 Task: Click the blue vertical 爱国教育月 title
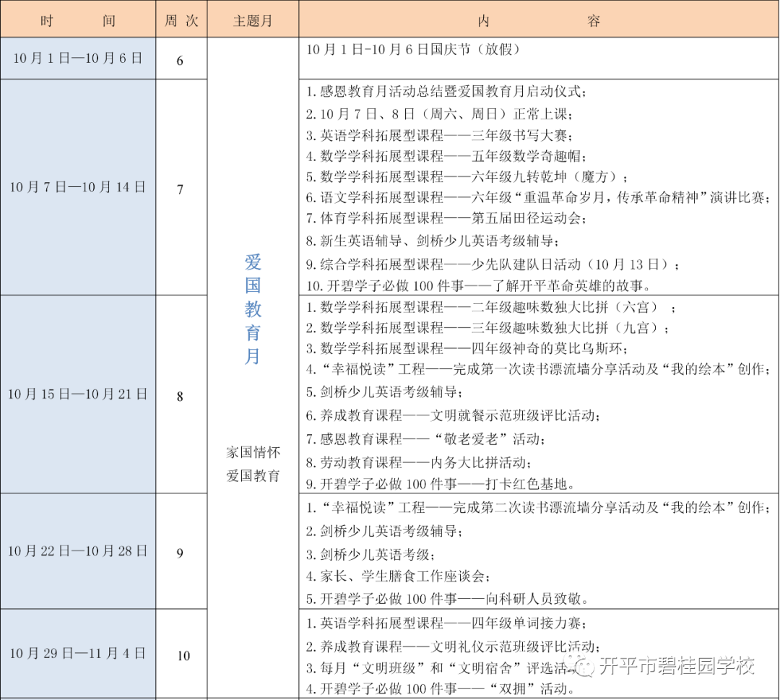253,309
